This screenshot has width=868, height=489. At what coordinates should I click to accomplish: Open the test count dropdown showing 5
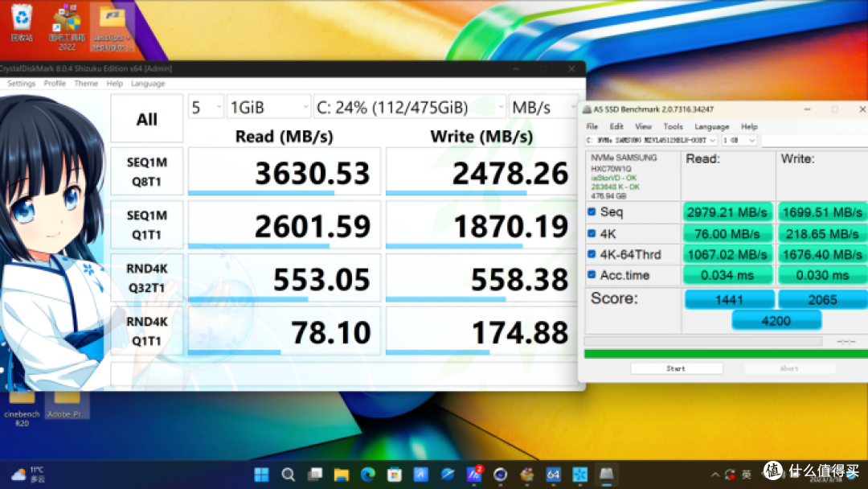pos(206,107)
